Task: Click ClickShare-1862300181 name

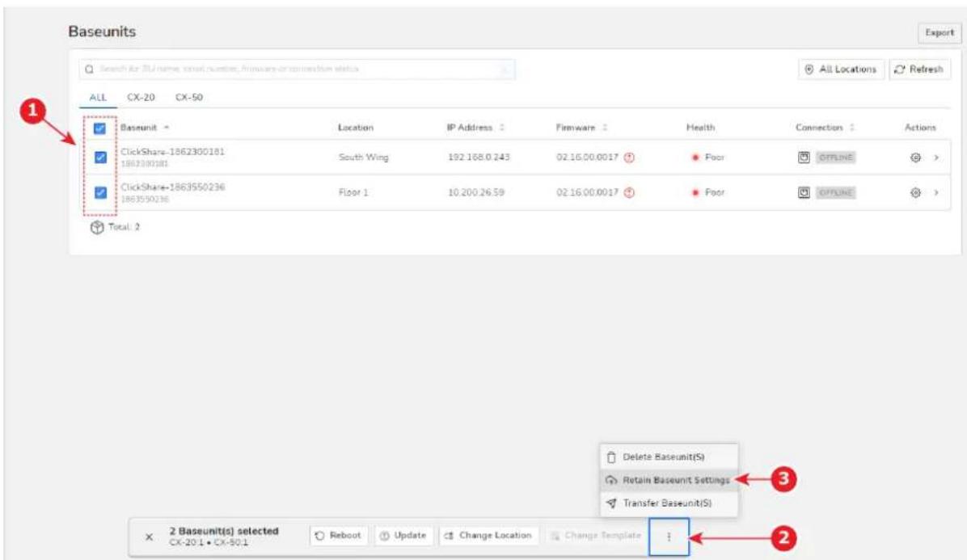Action: [173, 152]
